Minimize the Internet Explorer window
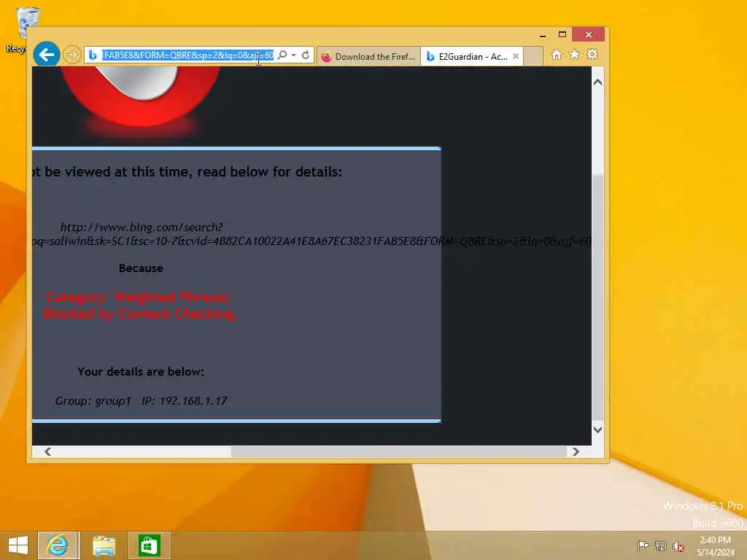 pyautogui.click(x=543, y=35)
